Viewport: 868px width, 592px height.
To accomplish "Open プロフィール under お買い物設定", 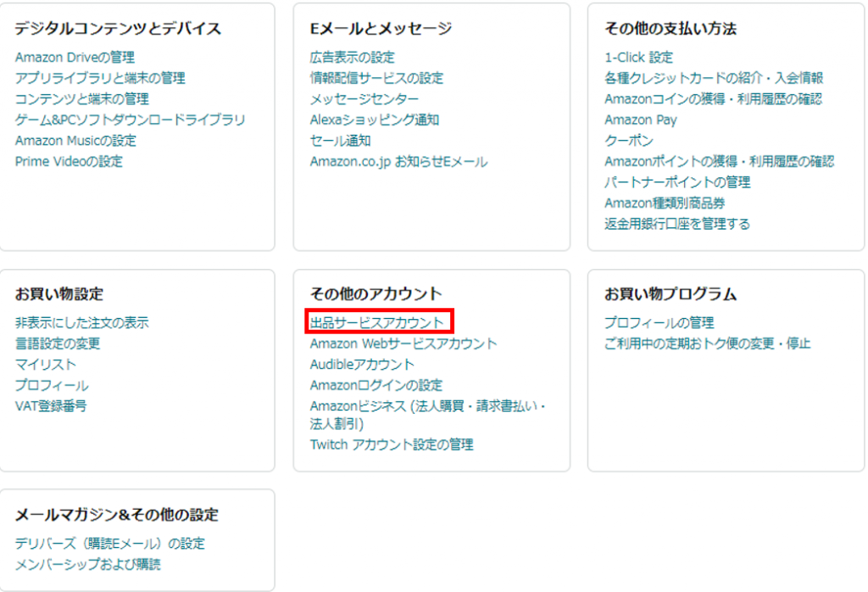I will 52,385.
